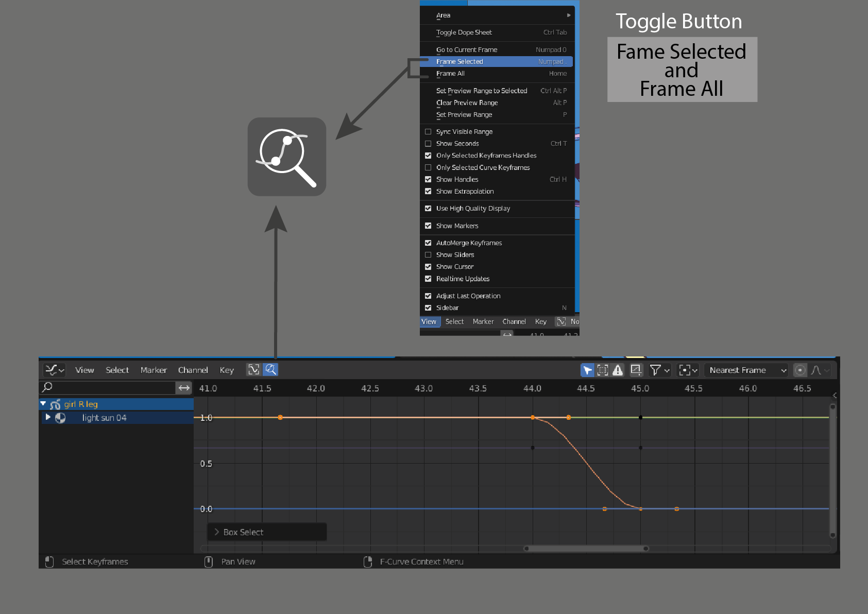The image size is (868, 614).
Task: Open the Nearest Frame snapping dropdown
Action: coord(747,370)
